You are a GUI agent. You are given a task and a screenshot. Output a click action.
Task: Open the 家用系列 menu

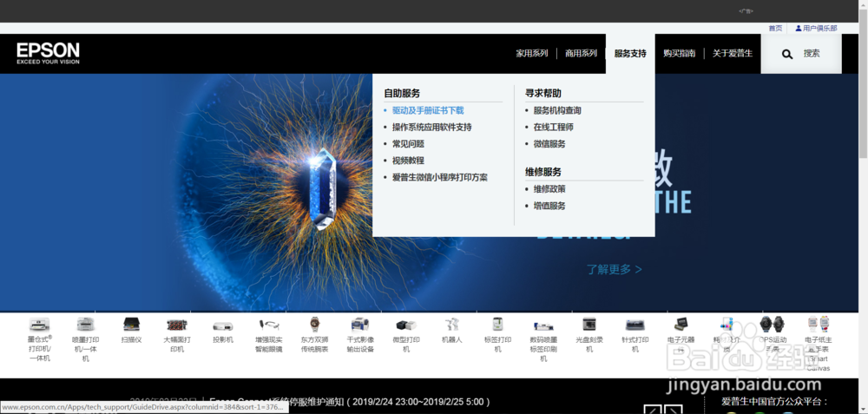click(x=532, y=54)
